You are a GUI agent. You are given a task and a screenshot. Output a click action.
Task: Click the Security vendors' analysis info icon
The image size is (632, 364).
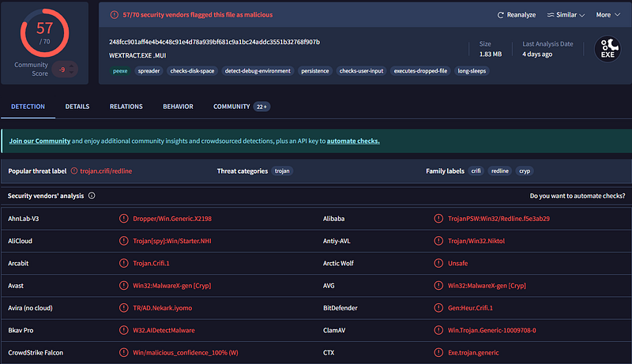(92, 196)
